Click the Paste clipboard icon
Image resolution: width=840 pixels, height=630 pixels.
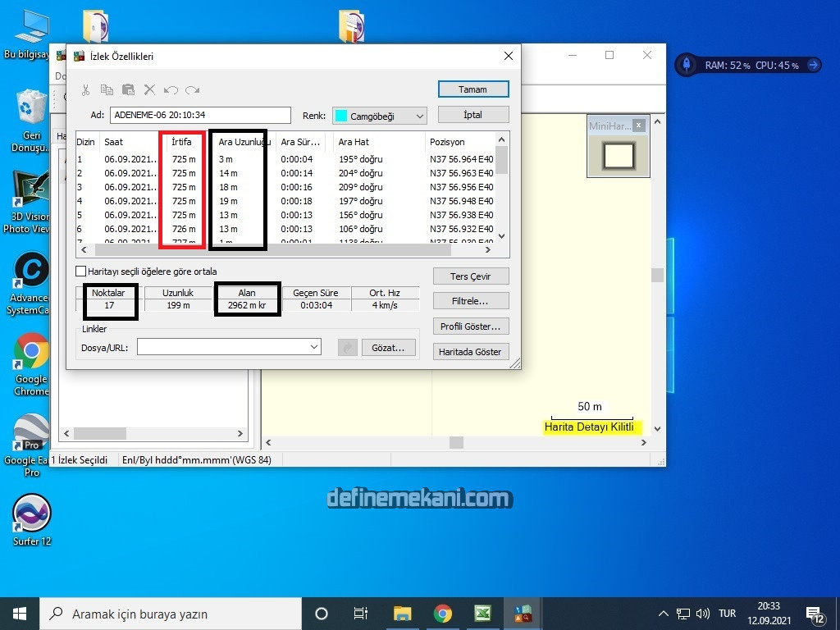pyautogui.click(x=128, y=89)
